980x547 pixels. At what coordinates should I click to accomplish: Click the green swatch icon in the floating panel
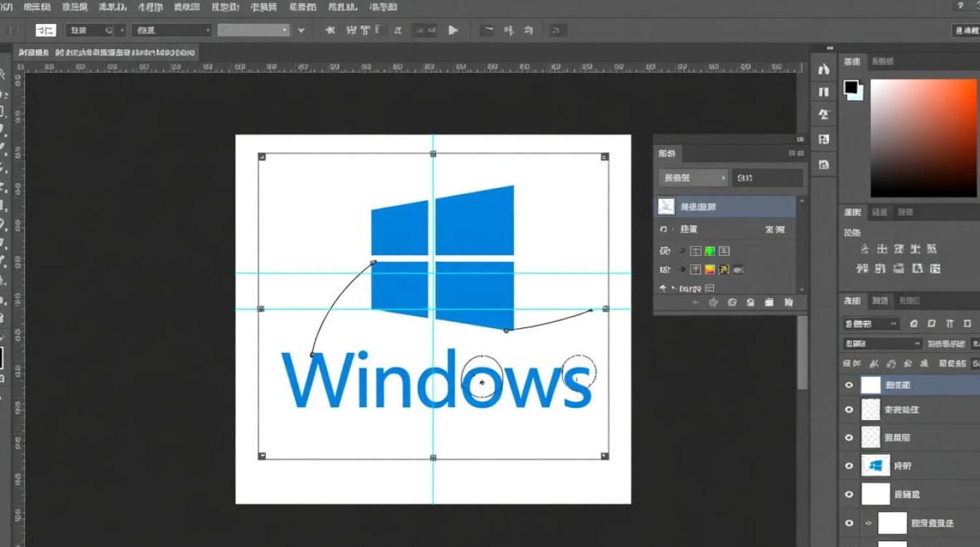pos(709,251)
